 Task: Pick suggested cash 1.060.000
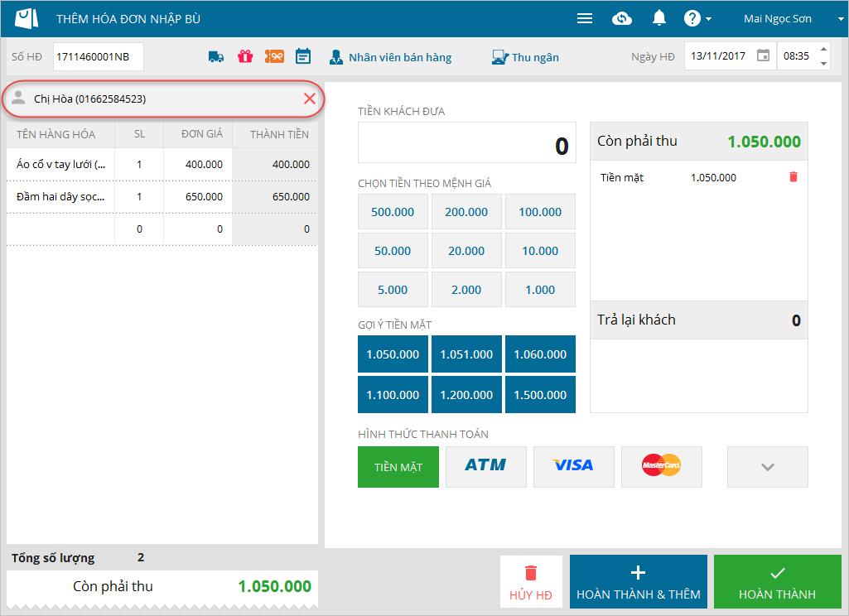[x=540, y=354]
